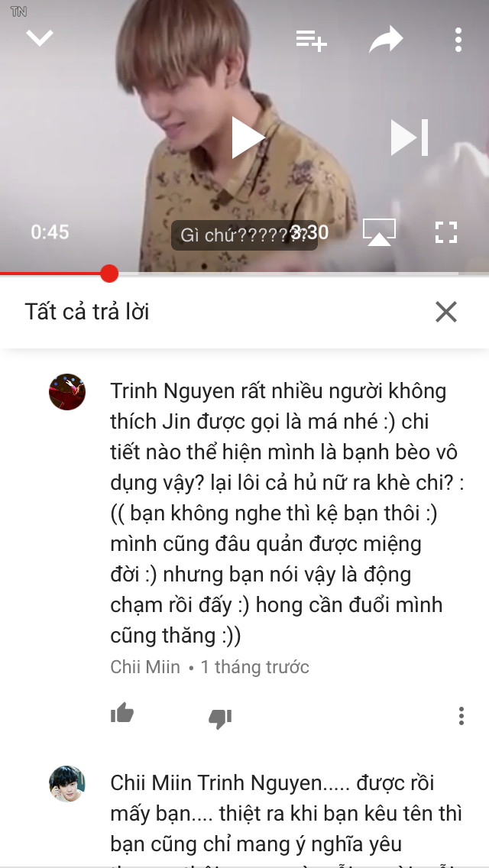Open the Chii Miin author name link
The width and height of the screenshot is (489, 868).
(145, 666)
